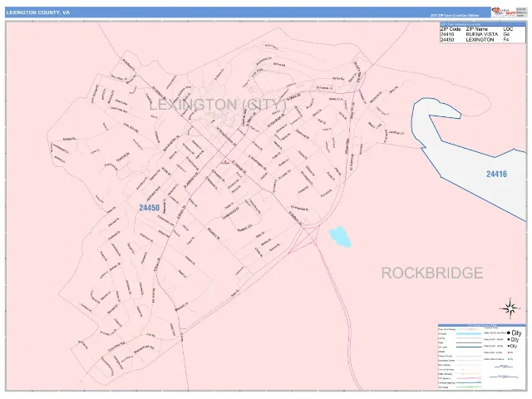
Task: Click '24416' in the ZIP index table
Action: (x=447, y=34)
